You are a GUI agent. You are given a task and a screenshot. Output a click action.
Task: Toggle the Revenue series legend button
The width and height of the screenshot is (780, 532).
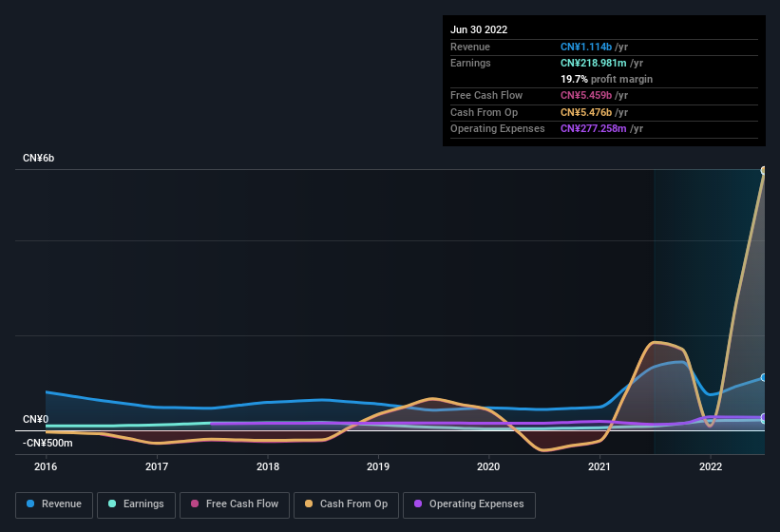tap(54, 504)
